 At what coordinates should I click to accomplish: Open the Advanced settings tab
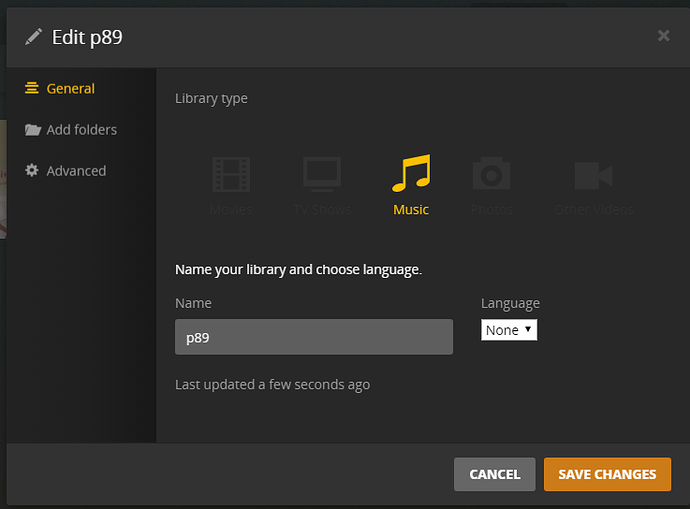pos(66,171)
